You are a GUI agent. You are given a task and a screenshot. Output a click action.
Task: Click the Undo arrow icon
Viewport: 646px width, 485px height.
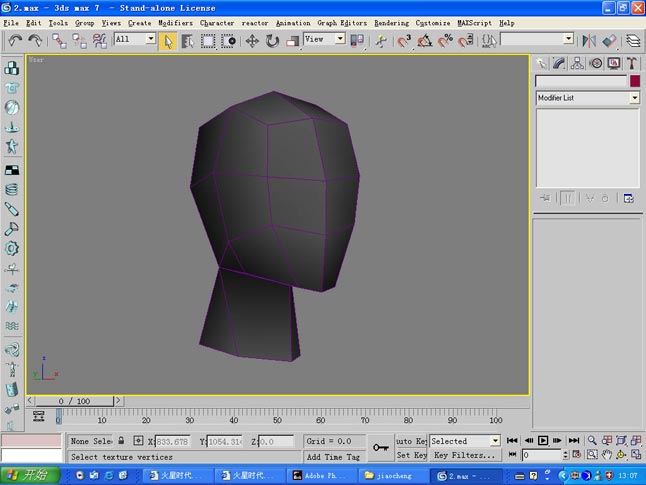tap(15, 40)
